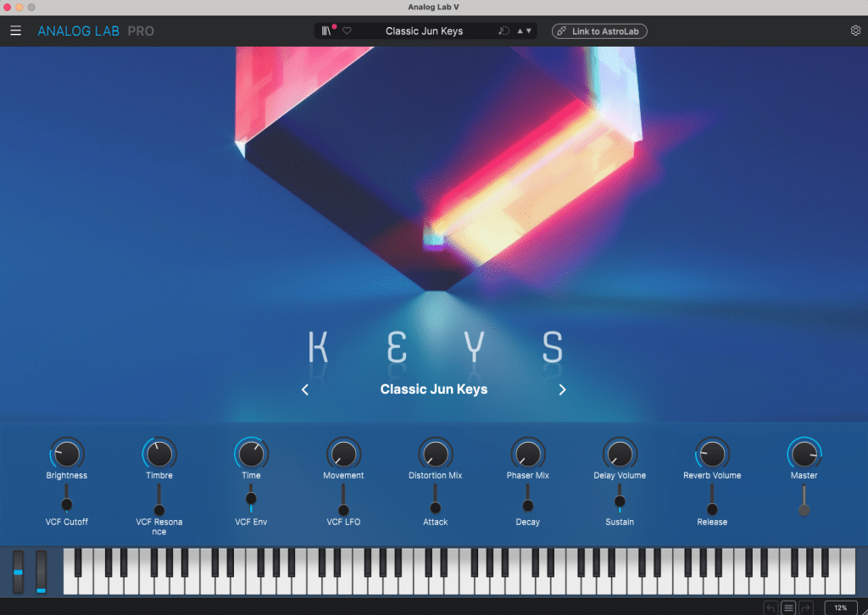This screenshot has width=868, height=615.
Task: Open the edit history list icon
Action: click(x=788, y=607)
